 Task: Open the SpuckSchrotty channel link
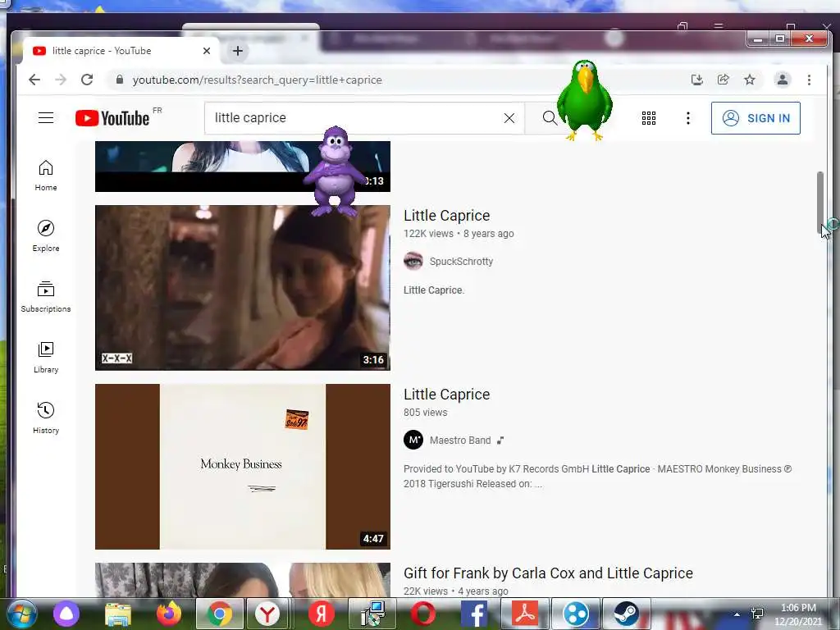[461, 262]
